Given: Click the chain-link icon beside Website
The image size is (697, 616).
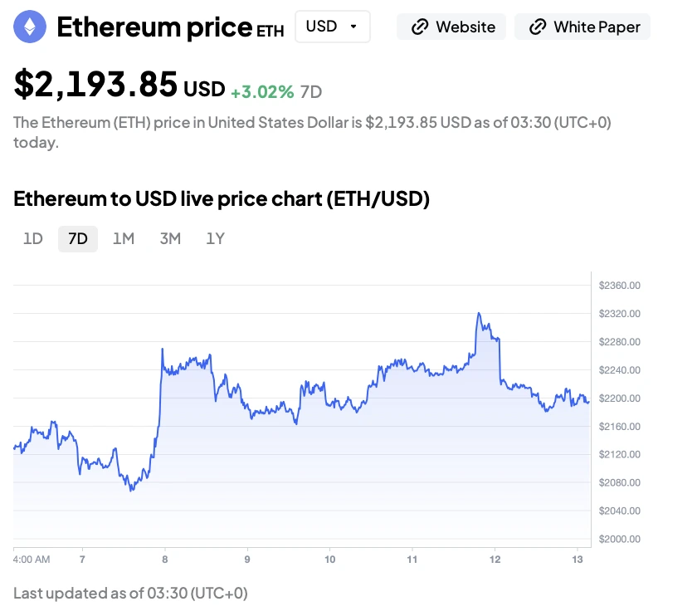Looking at the screenshot, I should 421,27.
